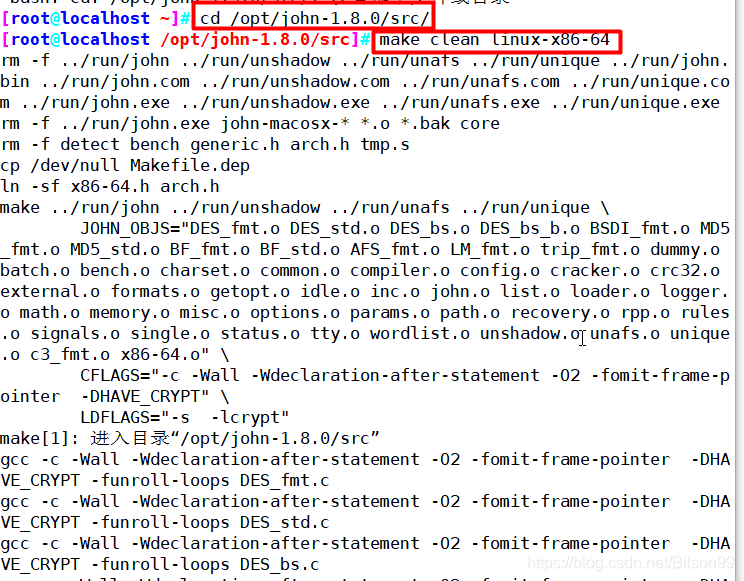This screenshot has height=581, width=744.
Task: Click the "make[1]:" directory entry line
Action: click(190, 438)
